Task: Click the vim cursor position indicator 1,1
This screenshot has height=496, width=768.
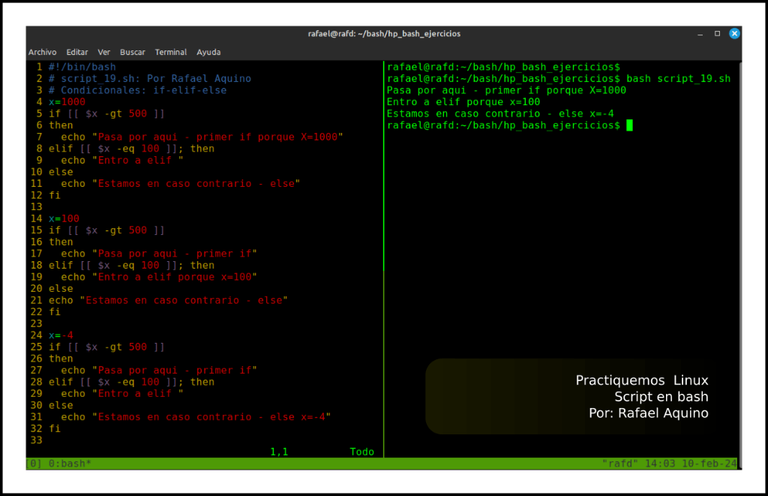Action: [279, 451]
